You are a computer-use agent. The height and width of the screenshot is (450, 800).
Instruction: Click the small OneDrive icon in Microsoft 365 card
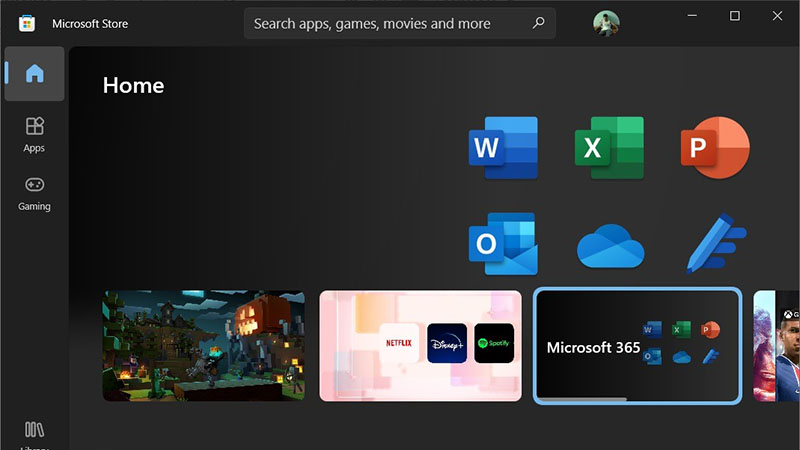[x=682, y=357]
